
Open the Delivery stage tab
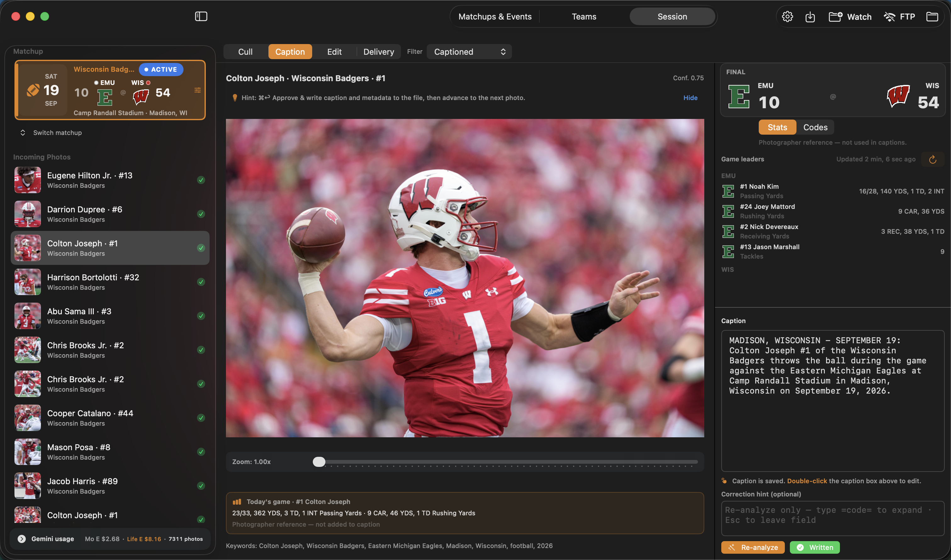379,52
